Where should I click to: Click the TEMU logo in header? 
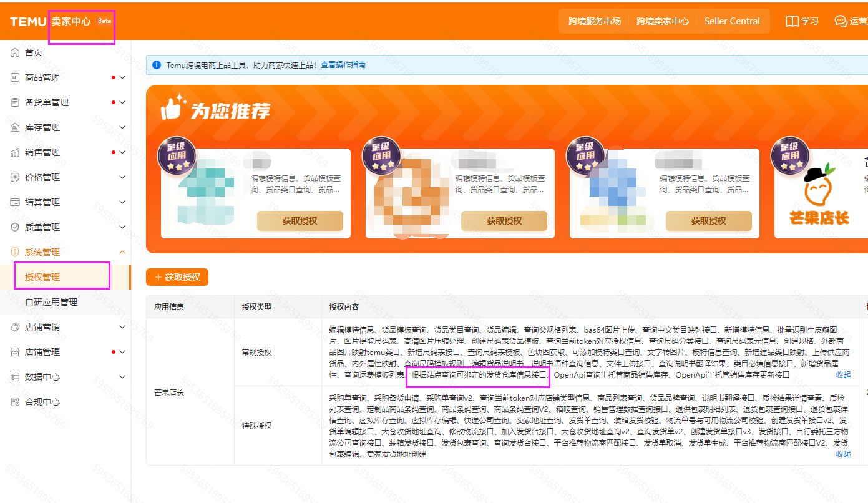[x=28, y=21]
